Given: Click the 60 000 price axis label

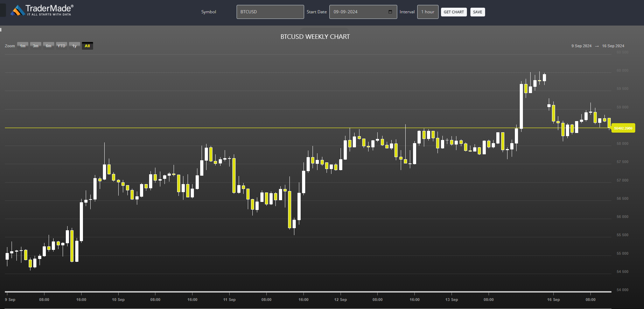Looking at the screenshot, I should (622, 70).
